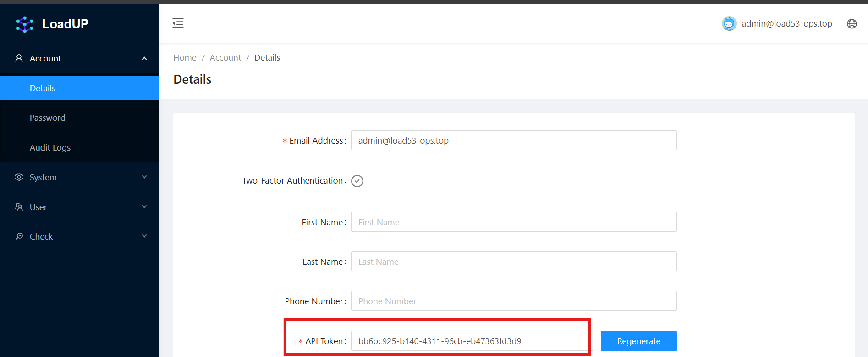Viewport: 868px width, 357px height.
Task: Open the language globe icon
Action: point(852,24)
